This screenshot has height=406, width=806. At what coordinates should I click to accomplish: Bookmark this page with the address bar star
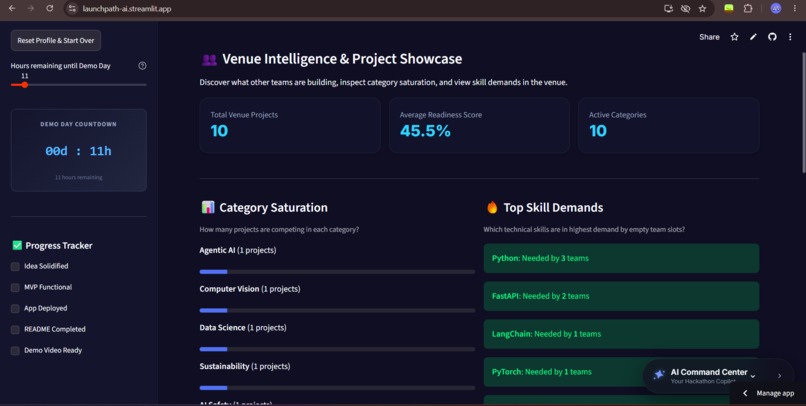point(702,9)
